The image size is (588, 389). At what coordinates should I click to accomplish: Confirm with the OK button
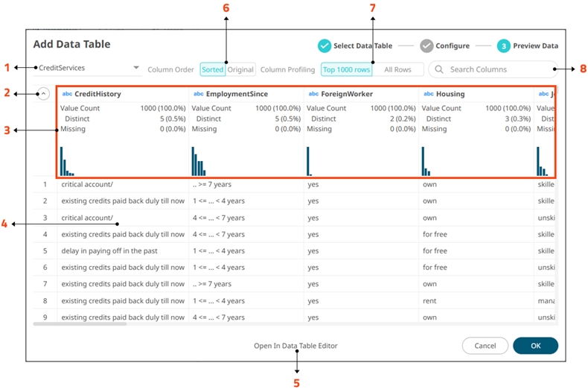click(x=535, y=346)
